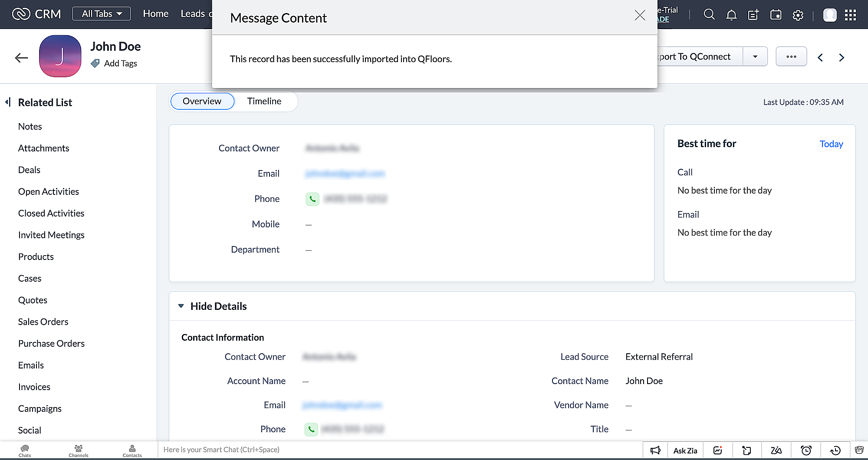Open Deals in Related List
The image size is (868, 460).
click(29, 170)
